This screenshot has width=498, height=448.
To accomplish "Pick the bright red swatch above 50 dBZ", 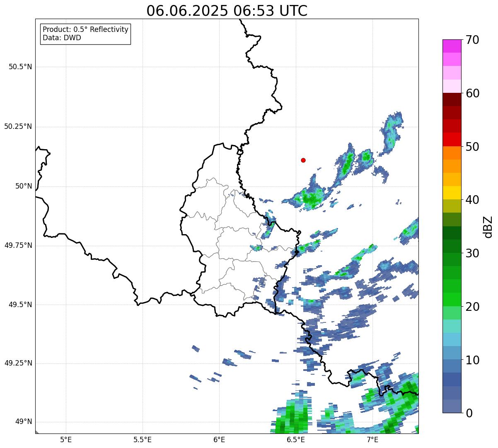I will pos(452,140).
